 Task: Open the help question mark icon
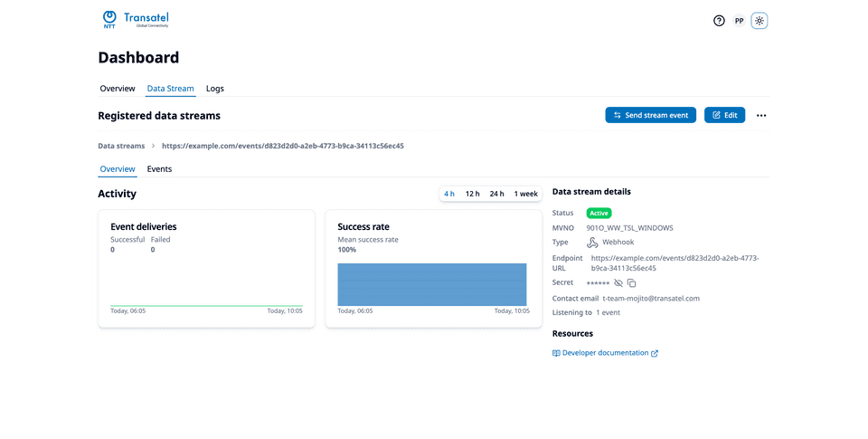pyautogui.click(x=719, y=21)
